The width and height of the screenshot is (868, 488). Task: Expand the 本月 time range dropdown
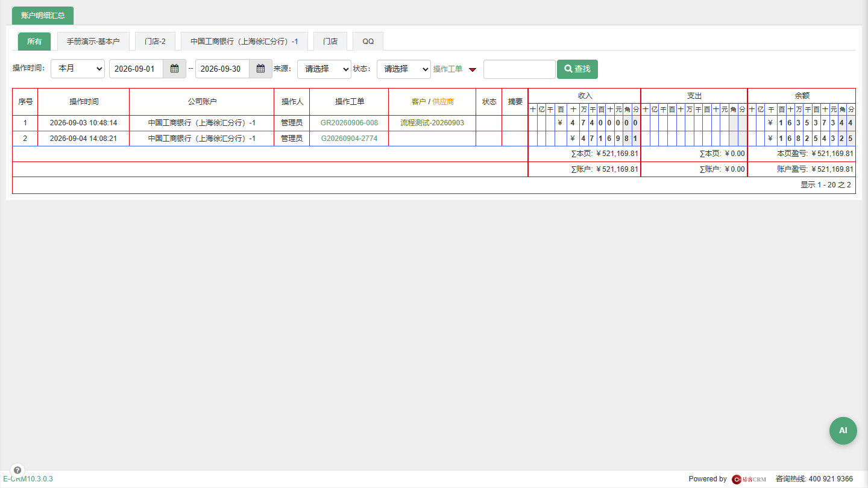click(78, 69)
